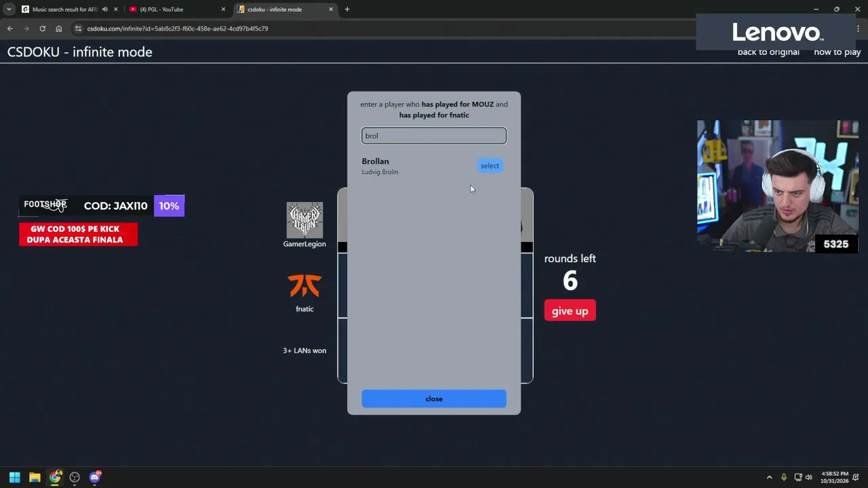Open the taskbar clock and date
The height and width of the screenshot is (488, 868).
click(834, 477)
